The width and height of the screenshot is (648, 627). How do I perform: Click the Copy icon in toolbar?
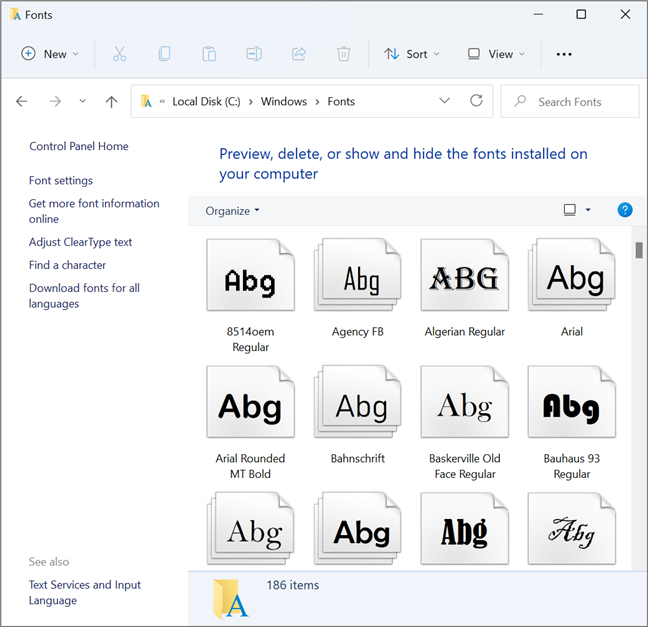pyautogui.click(x=164, y=54)
